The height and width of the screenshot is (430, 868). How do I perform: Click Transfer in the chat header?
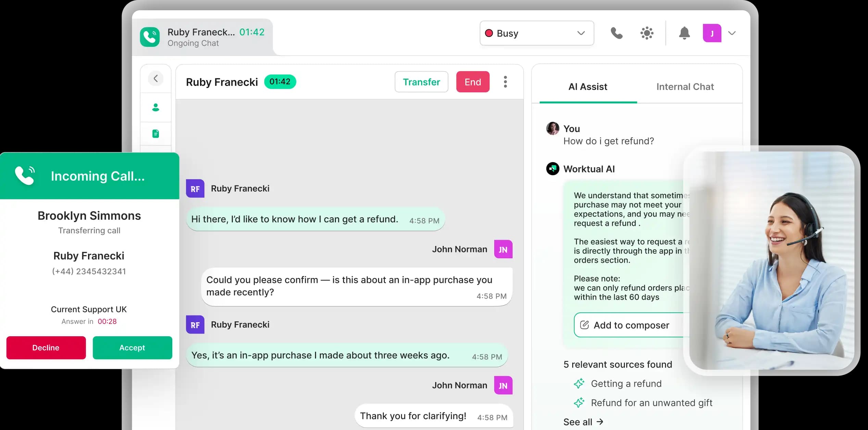[421, 82]
